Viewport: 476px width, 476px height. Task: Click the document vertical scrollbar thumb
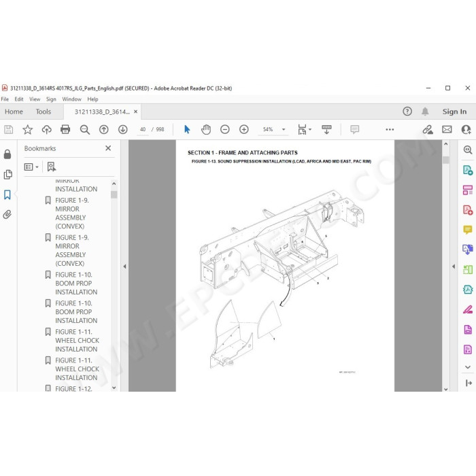tap(445, 160)
